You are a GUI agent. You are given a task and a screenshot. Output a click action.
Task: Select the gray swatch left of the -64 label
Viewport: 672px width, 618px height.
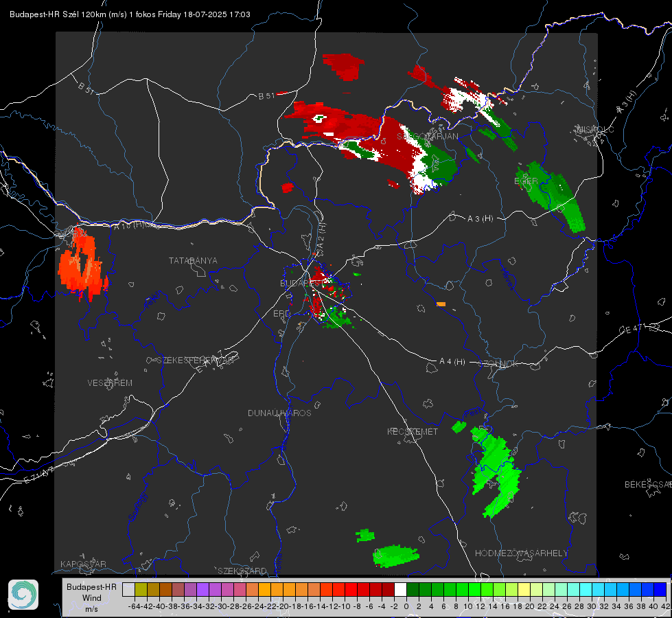[x=128, y=589]
